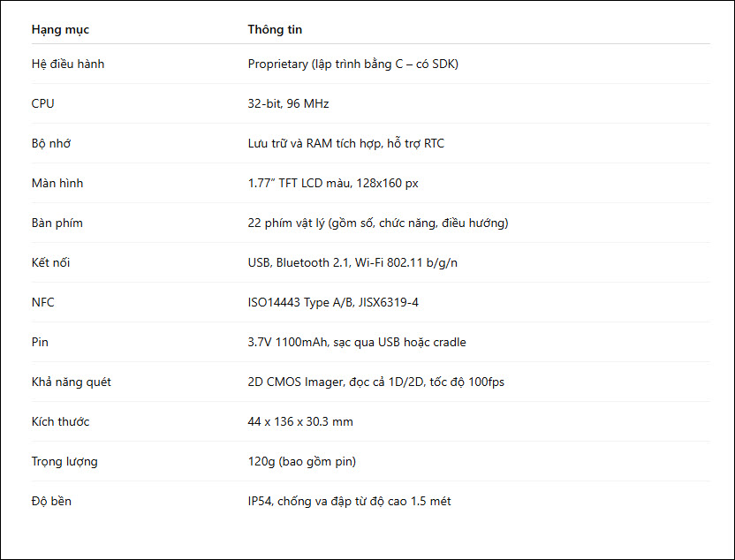Select the "Bộ nhớ" row label

click(x=51, y=143)
